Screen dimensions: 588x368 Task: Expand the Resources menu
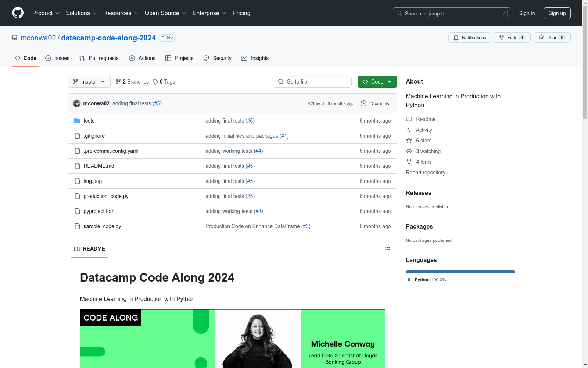tap(121, 13)
